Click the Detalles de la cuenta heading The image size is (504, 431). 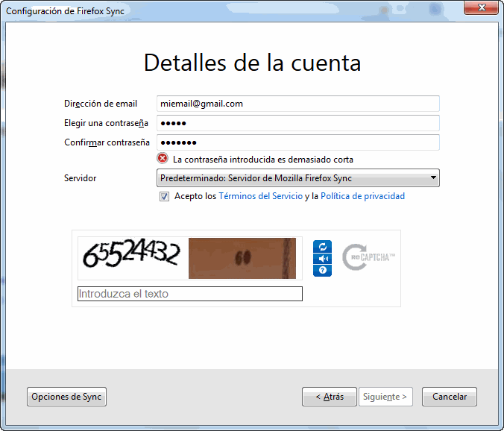point(252,63)
